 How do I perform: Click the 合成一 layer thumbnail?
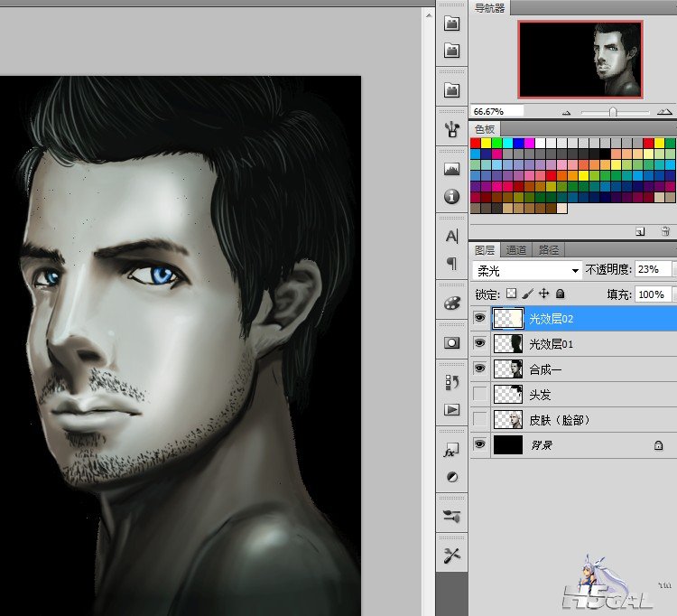[x=508, y=369]
